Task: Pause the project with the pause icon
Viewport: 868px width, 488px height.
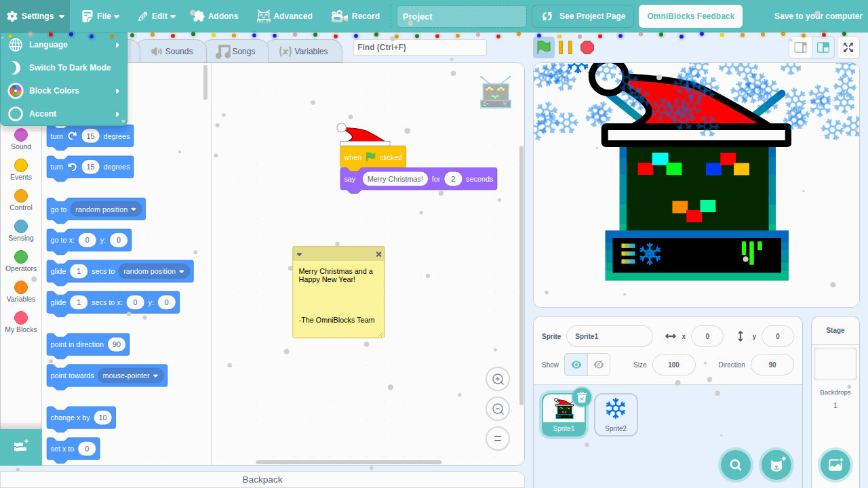Action: coord(566,47)
